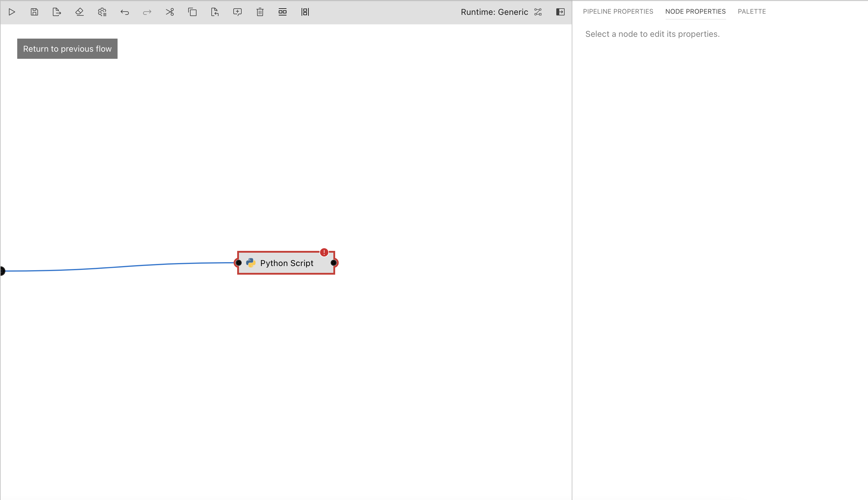Select the Python Script node
This screenshot has width=868, height=500.
286,263
